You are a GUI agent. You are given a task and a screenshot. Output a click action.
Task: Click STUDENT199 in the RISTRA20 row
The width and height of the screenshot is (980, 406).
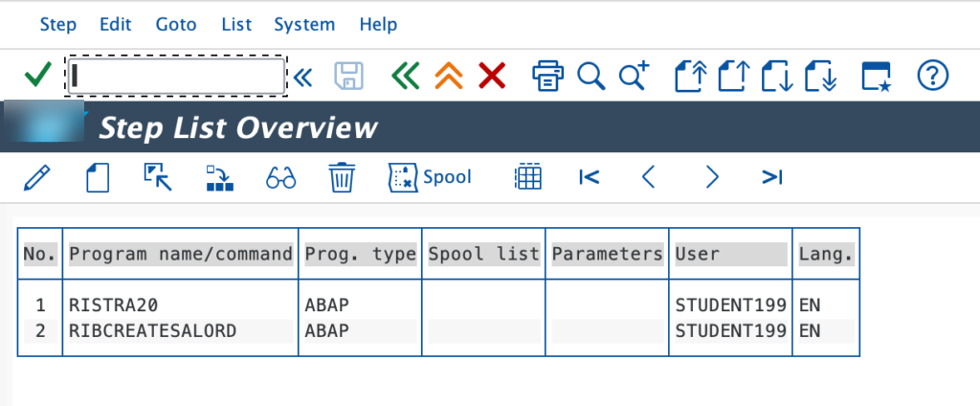click(x=730, y=305)
